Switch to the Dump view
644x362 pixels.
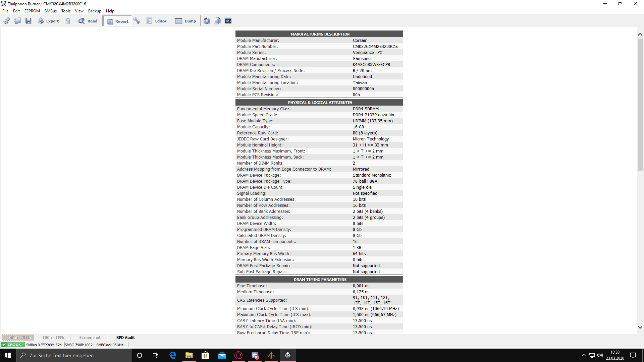[186, 21]
